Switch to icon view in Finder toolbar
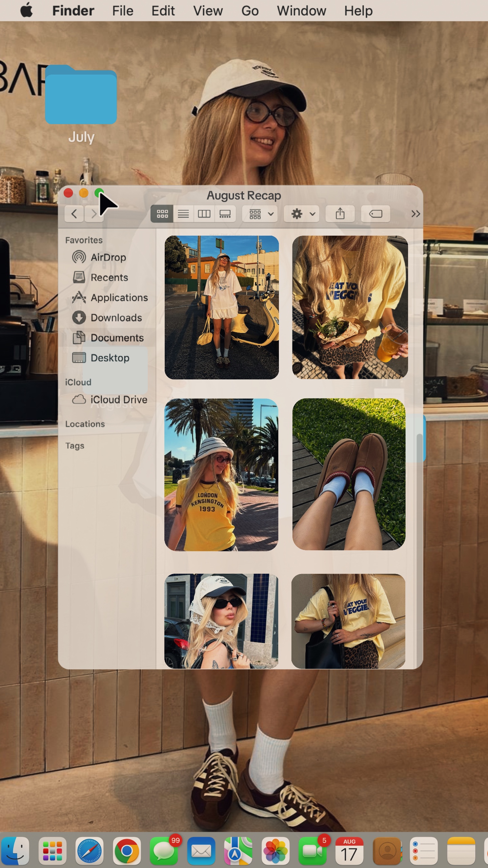The width and height of the screenshot is (488, 868). click(162, 214)
